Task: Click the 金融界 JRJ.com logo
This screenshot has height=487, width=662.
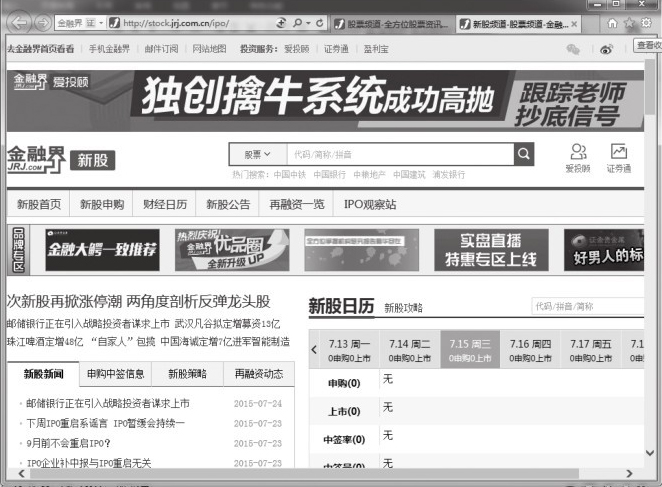Action: pos(36,159)
